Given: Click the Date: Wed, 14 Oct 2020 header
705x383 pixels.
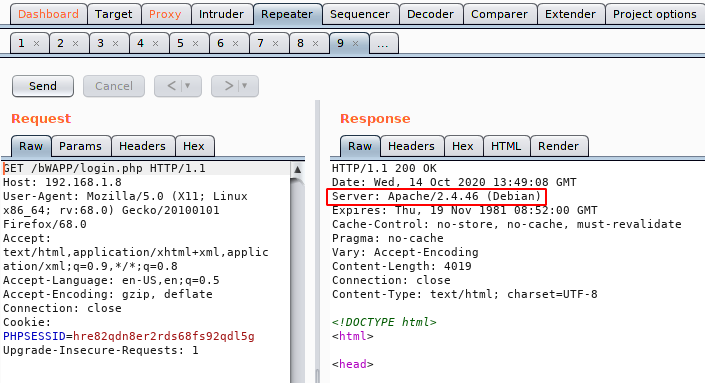Looking at the screenshot, I should coord(454,182).
